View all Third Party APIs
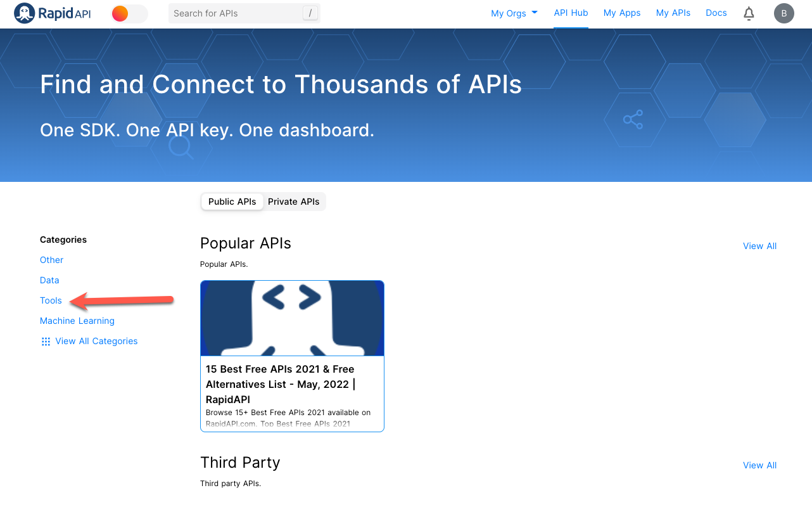Screen dimensions: 812x514 760,465
